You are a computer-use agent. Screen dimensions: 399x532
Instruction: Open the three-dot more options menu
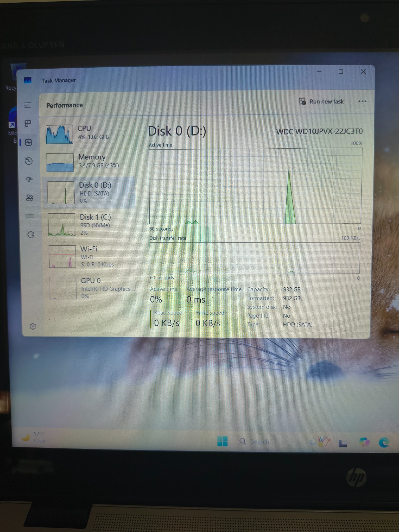click(x=362, y=101)
